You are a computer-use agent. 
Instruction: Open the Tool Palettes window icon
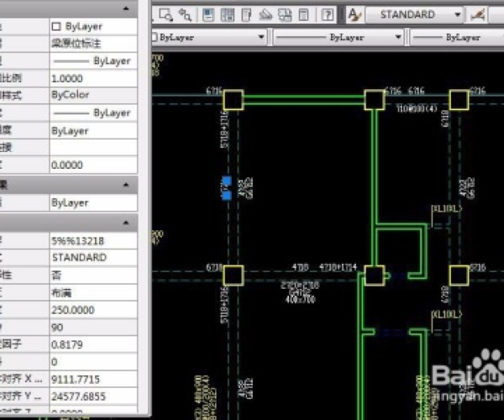(247, 14)
